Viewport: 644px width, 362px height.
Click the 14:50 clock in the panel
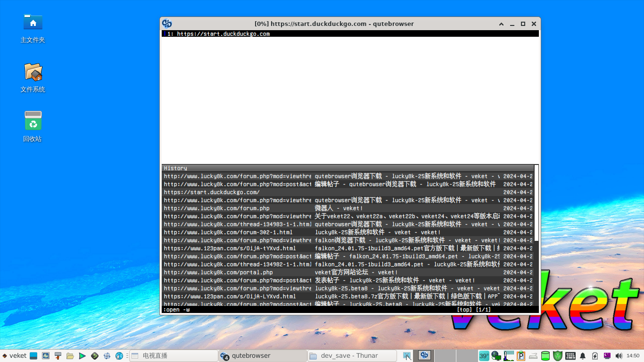(x=633, y=356)
